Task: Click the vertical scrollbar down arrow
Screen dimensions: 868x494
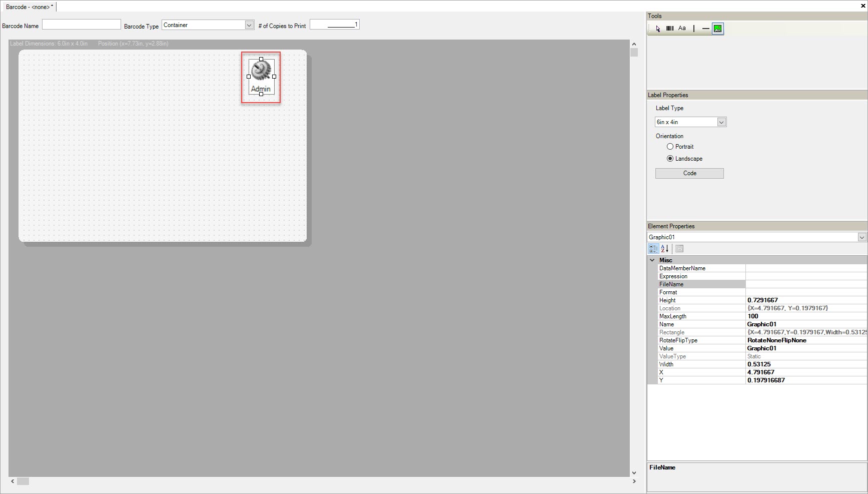Action: point(634,473)
